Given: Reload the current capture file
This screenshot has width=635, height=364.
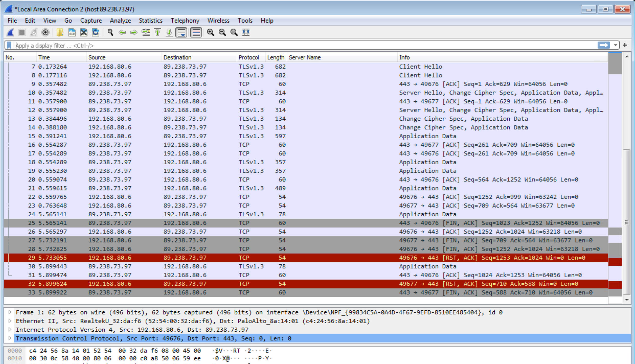Looking at the screenshot, I should click(x=96, y=33).
